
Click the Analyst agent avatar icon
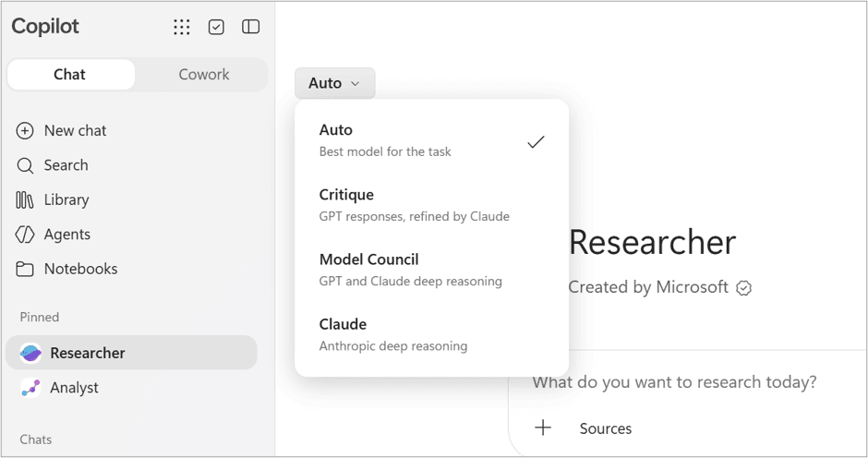(x=30, y=388)
